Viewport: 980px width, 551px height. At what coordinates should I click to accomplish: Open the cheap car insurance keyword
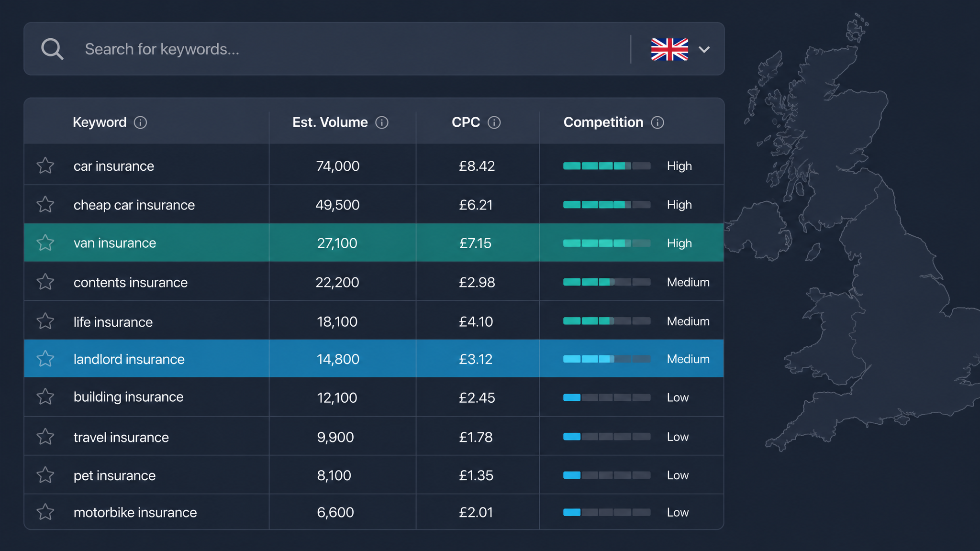(134, 205)
